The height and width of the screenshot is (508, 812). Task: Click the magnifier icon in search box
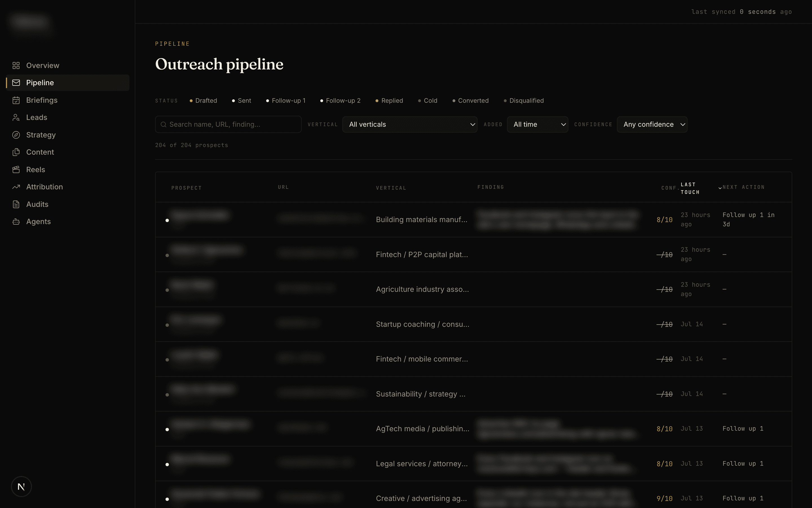164,124
